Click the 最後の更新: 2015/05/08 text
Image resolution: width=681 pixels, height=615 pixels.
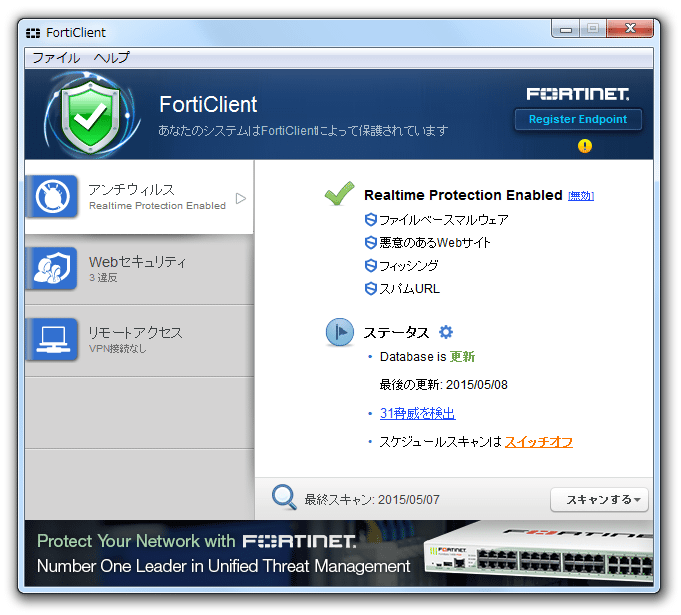(x=443, y=385)
